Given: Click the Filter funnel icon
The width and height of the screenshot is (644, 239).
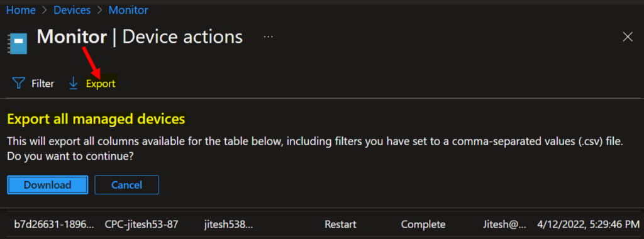Looking at the screenshot, I should [x=19, y=84].
